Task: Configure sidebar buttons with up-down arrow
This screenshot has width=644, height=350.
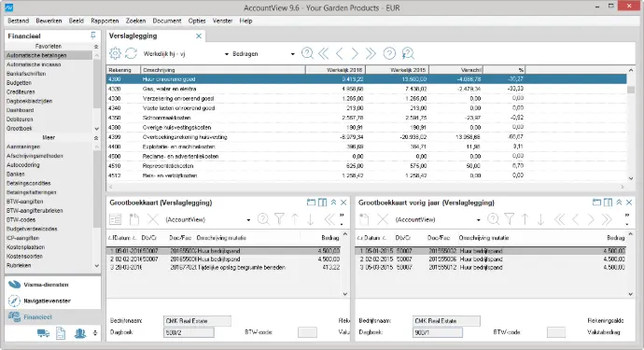Action: (95, 333)
